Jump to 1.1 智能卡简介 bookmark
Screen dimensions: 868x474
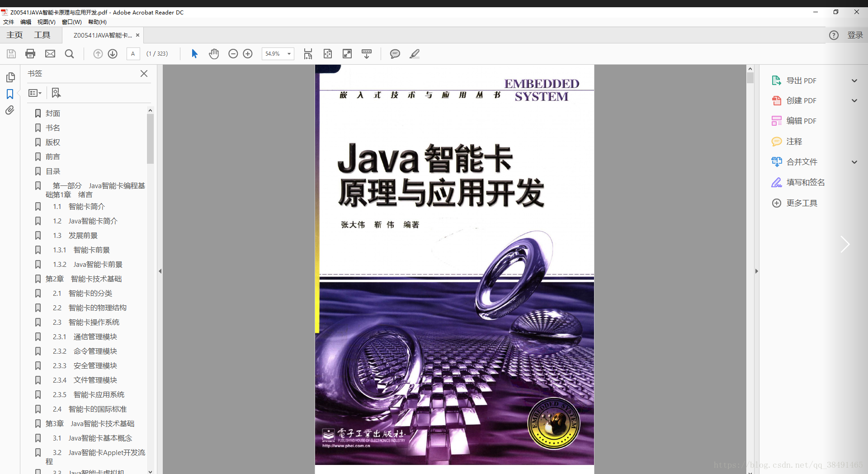tap(79, 207)
